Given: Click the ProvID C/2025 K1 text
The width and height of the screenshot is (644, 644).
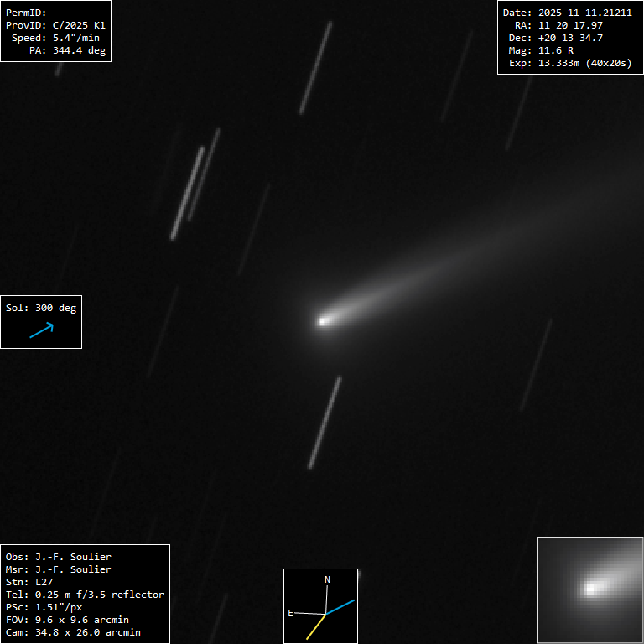Looking at the screenshot, I should [55, 25].
